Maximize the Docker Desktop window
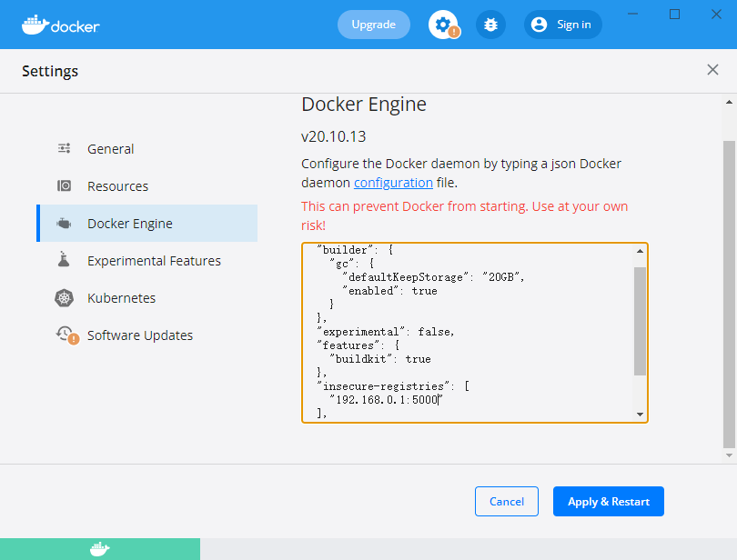The image size is (737, 560). tap(674, 15)
